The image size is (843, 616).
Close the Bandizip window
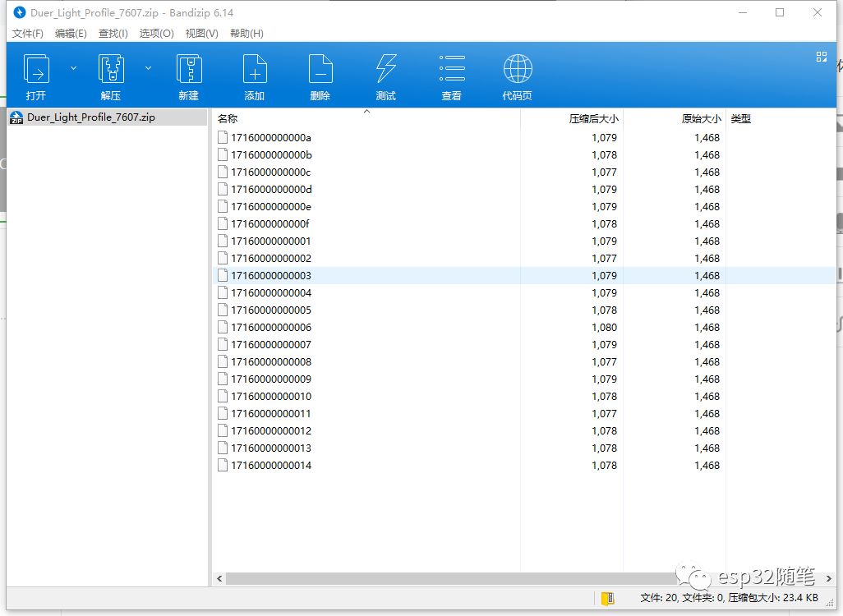818,12
